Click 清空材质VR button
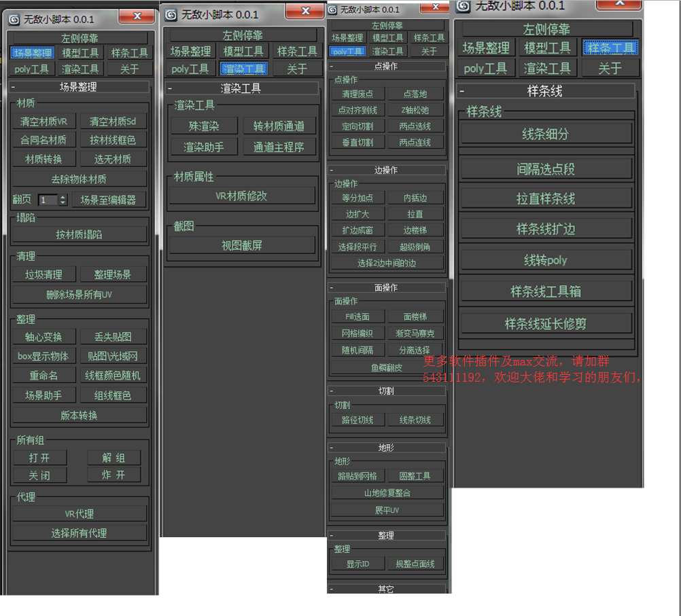 (x=43, y=122)
